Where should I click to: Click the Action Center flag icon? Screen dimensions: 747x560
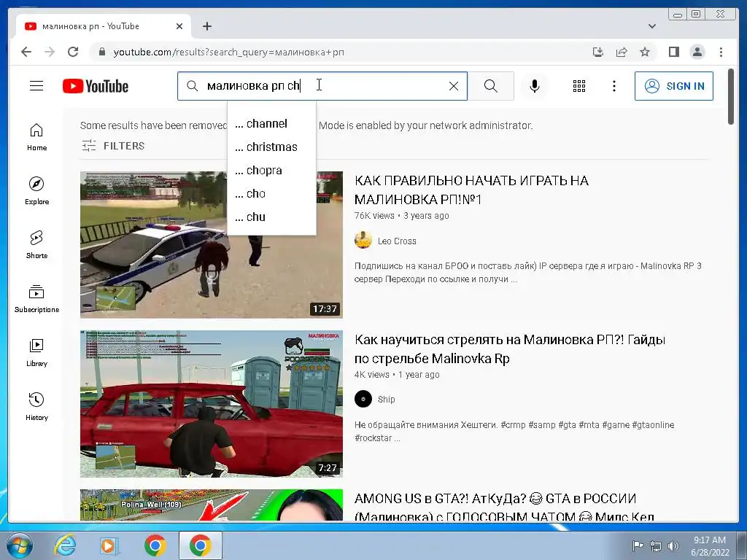point(638,545)
